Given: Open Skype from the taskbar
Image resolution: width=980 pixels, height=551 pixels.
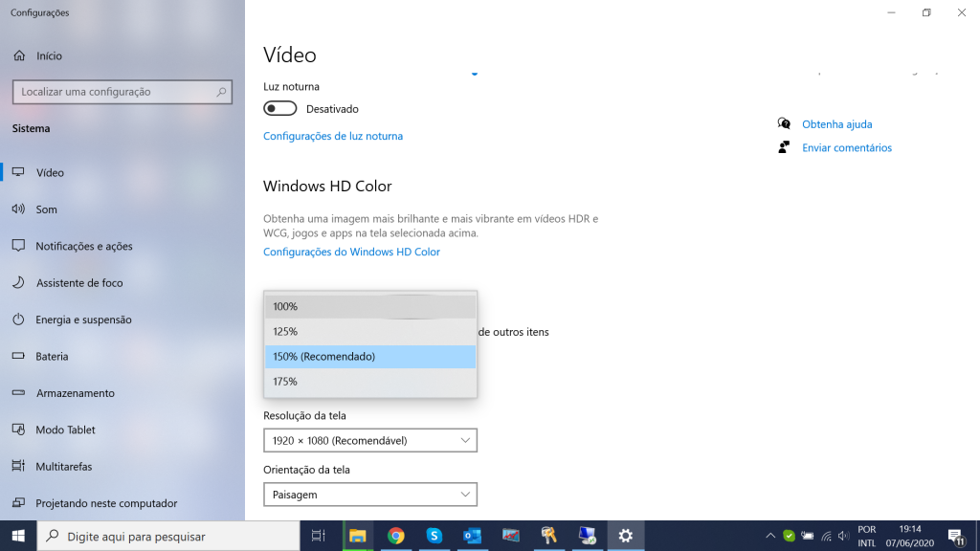Looking at the screenshot, I should click(434, 536).
